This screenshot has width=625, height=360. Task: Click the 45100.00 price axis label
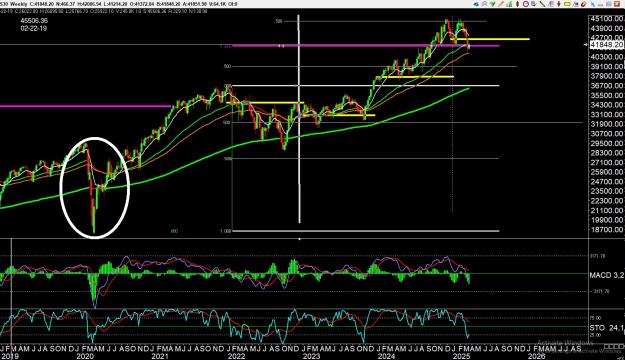pyautogui.click(x=606, y=18)
